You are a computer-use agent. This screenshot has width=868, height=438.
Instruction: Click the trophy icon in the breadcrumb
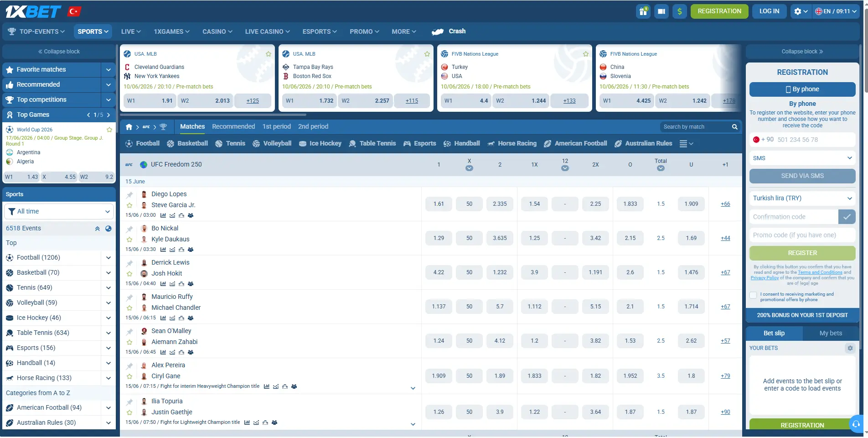(x=163, y=127)
